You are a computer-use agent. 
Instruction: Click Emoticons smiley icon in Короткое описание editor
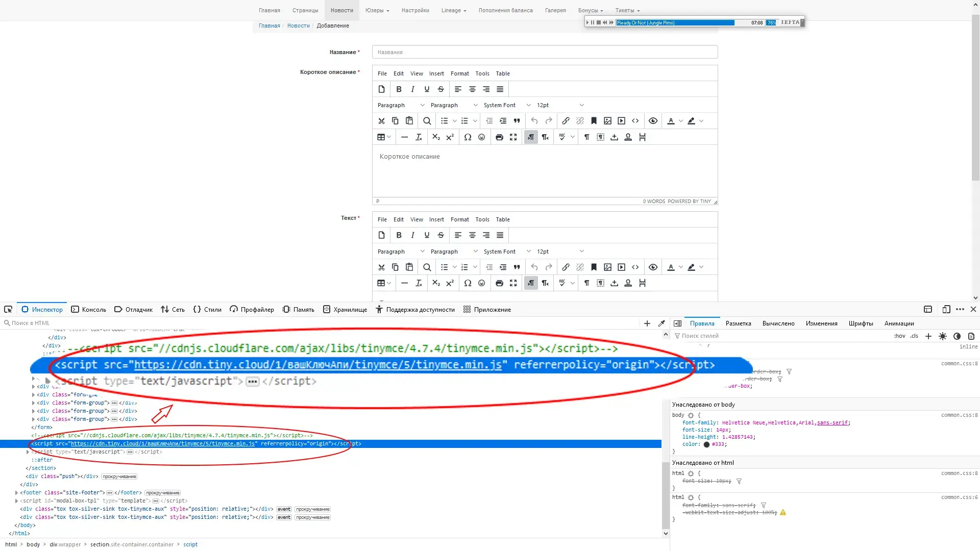coord(481,137)
